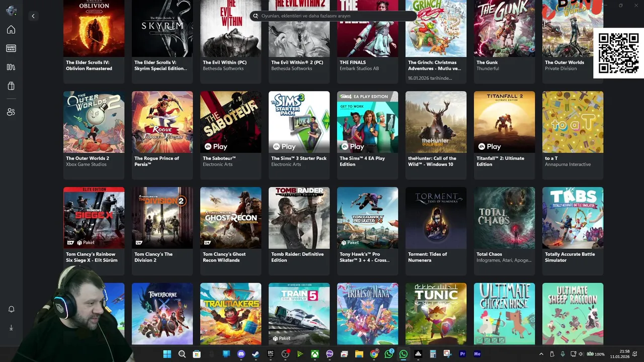This screenshot has width=644, height=362.
Task: Open Torment: Tides of Numenera cover
Action: (x=436, y=218)
